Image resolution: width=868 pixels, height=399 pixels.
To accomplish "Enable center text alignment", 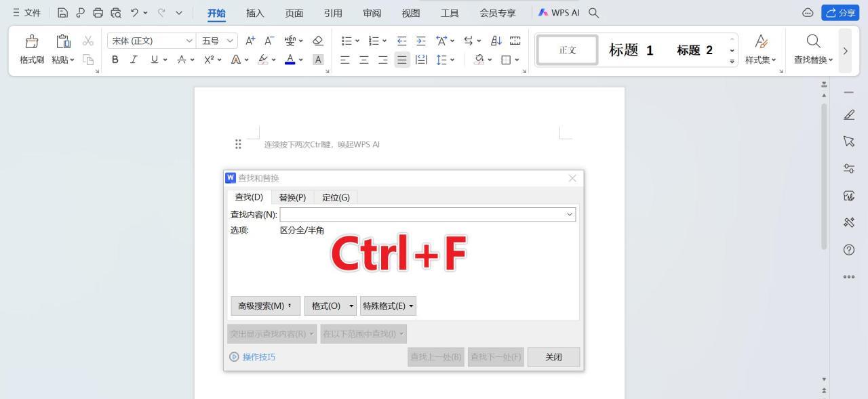I will [363, 60].
